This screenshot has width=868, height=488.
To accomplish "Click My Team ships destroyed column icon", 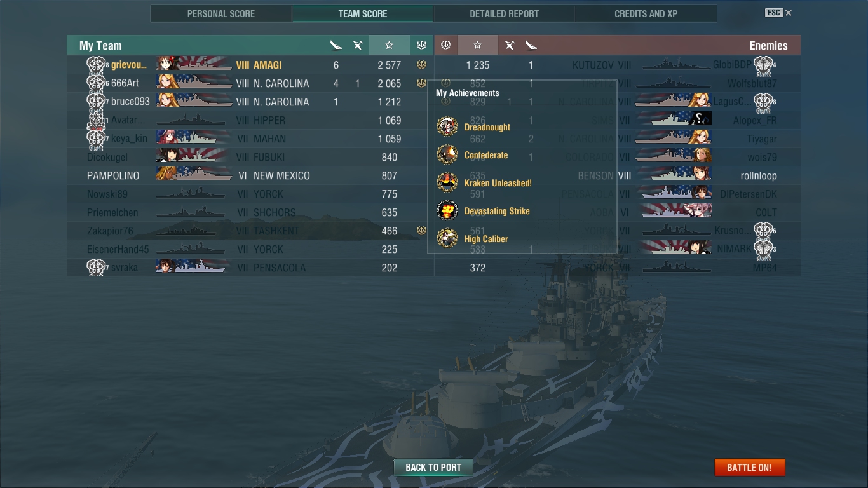I will (x=336, y=45).
